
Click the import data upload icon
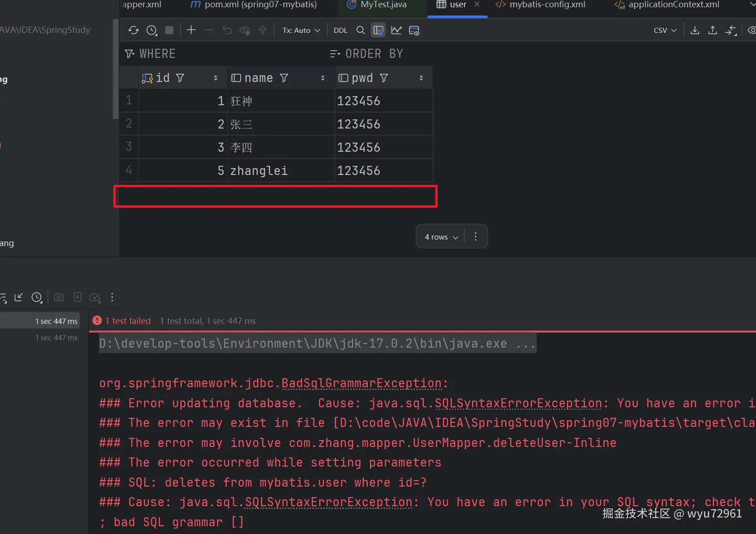pyautogui.click(x=712, y=30)
